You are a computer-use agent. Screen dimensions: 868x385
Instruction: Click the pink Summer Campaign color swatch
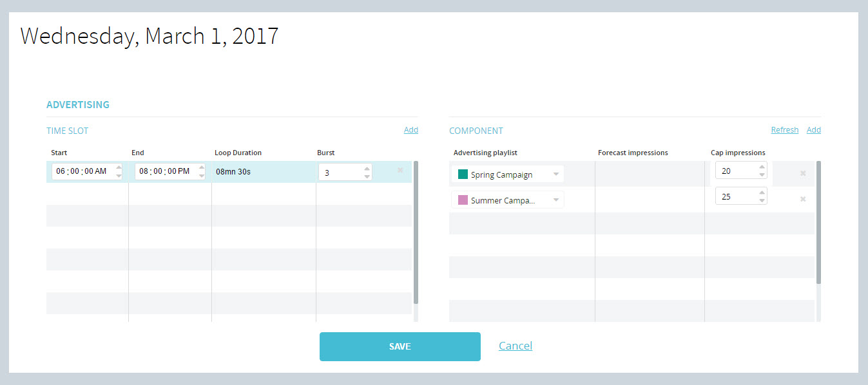click(x=463, y=200)
